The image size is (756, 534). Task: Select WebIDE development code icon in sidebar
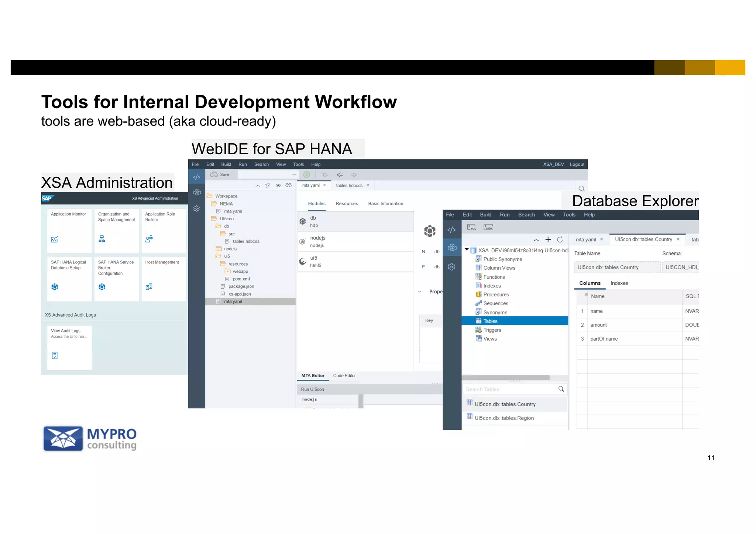(196, 177)
